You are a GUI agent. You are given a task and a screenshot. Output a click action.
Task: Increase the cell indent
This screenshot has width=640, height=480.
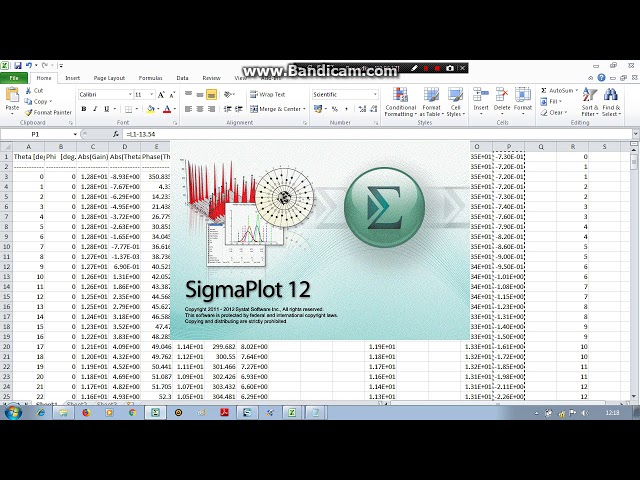tap(239, 109)
